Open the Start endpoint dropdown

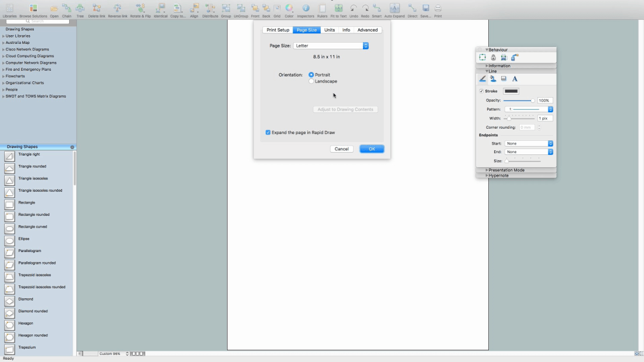[529, 143]
